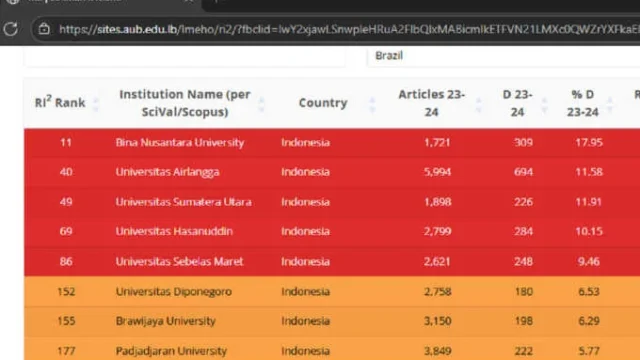This screenshot has height=360, width=640.
Task: Click articles value 3,150
Action: (437, 321)
